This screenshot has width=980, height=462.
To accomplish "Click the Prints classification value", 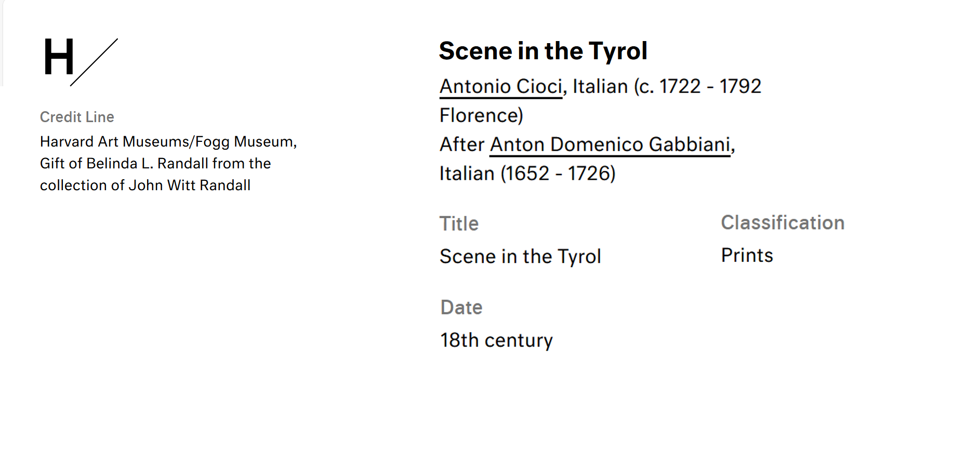I will (x=747, y=255).
